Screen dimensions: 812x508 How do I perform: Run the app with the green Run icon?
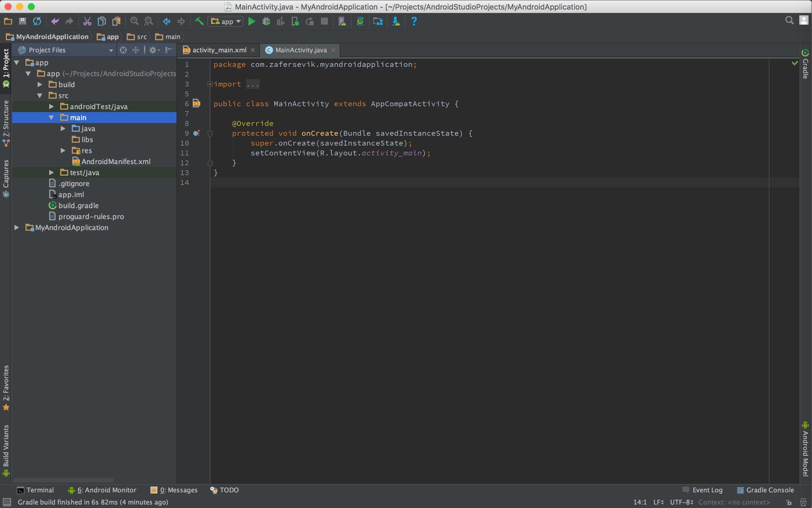(251, 21)
